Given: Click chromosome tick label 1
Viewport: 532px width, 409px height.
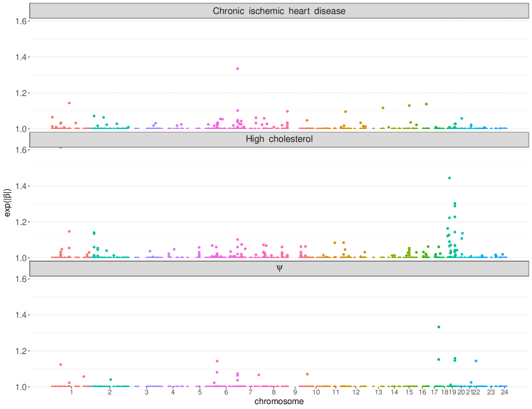Looking at the screenshot, I should pyautogui.click(x=71, y=393).
